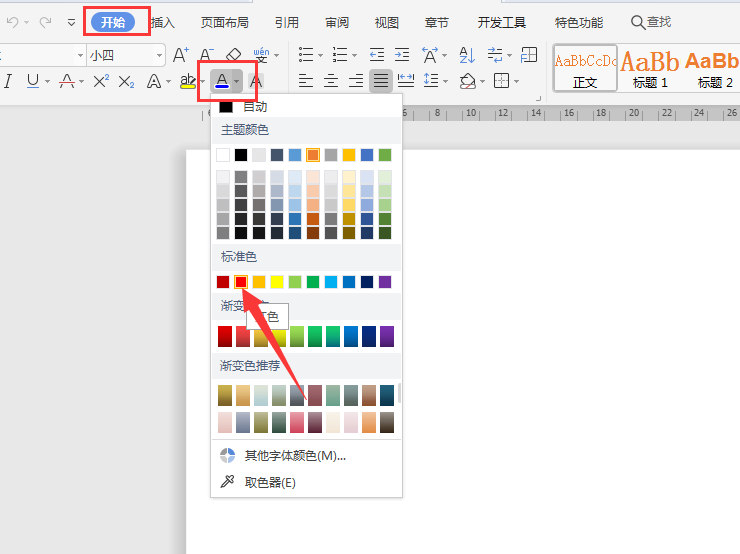Click the clear formatting eraser icon
Screen dimensions: 740x554
point(234,54)
